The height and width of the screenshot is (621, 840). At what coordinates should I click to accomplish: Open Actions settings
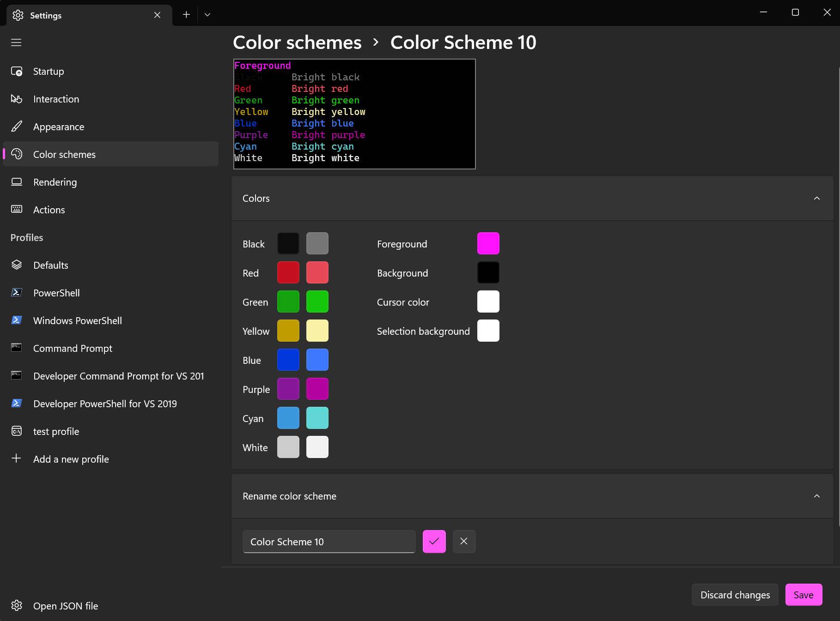pos(110,210)
